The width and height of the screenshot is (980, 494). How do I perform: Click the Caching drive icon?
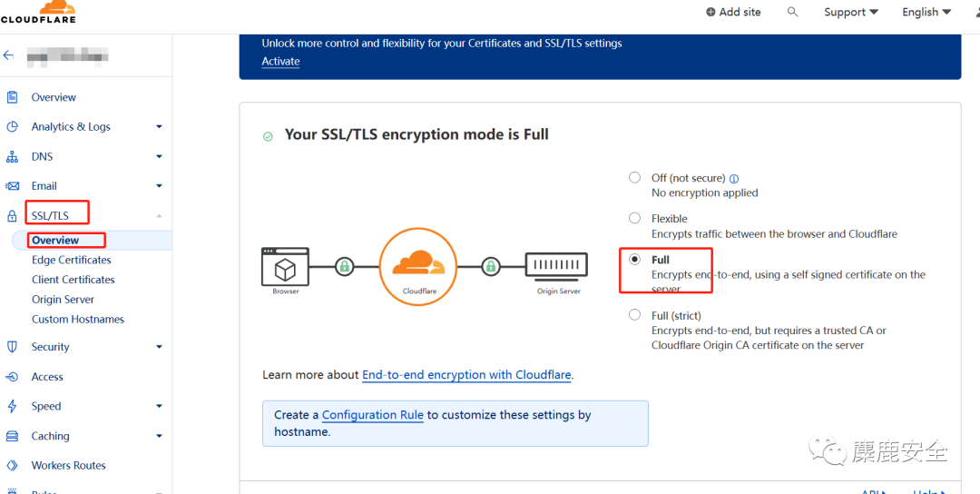[x=12, y=436]
